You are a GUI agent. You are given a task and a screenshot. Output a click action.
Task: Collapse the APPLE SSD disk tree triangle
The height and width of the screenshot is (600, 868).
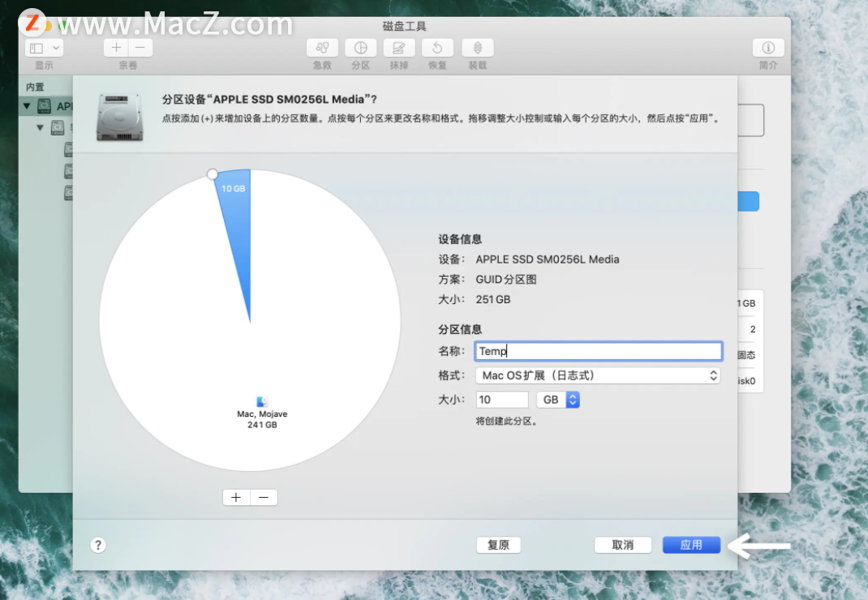(27, 105)
